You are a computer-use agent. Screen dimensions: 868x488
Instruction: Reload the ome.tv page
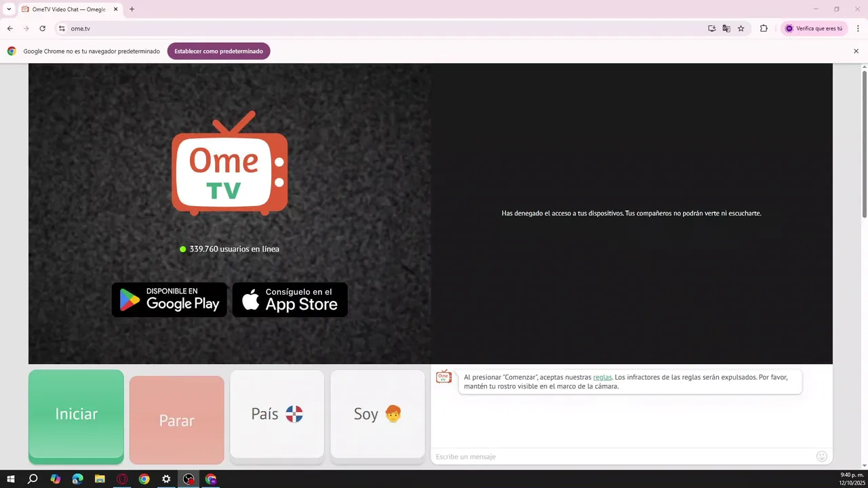(42, 28)
